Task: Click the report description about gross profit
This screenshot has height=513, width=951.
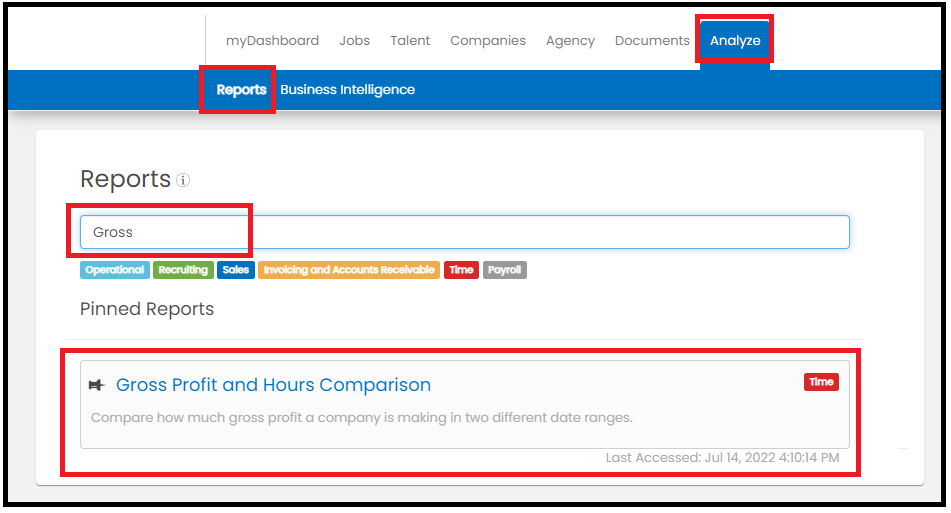Action: tap(361, 418)
